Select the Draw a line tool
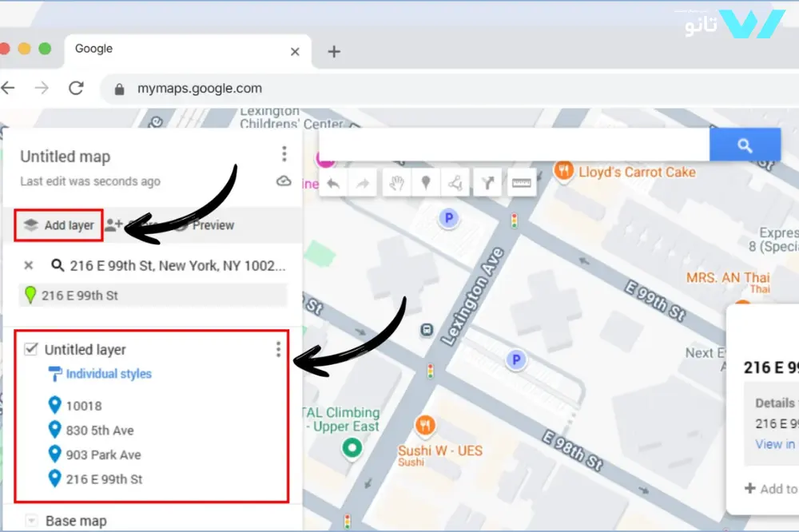This screenshot has width=799, height=532. 455,183
